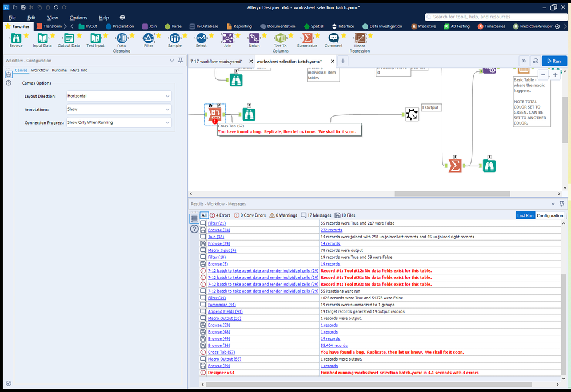The image size is (571, 392).
Task: Choose the Data Cleansing tool
Action: 121,38
